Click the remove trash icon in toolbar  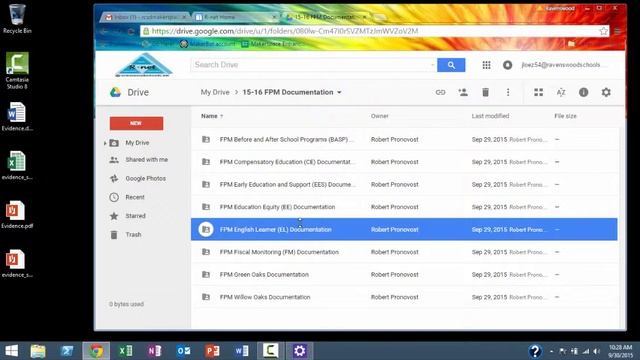(x=485, y=92)
